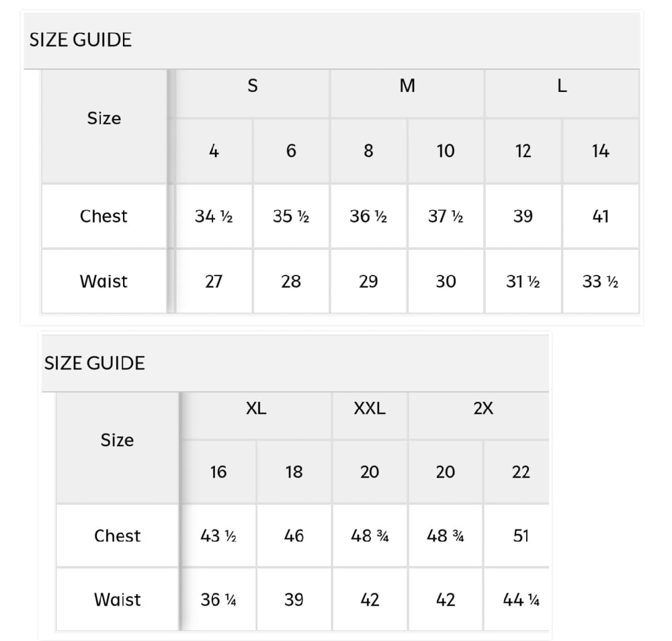Click the numeric size 14 cell

[x=600, y=151]
